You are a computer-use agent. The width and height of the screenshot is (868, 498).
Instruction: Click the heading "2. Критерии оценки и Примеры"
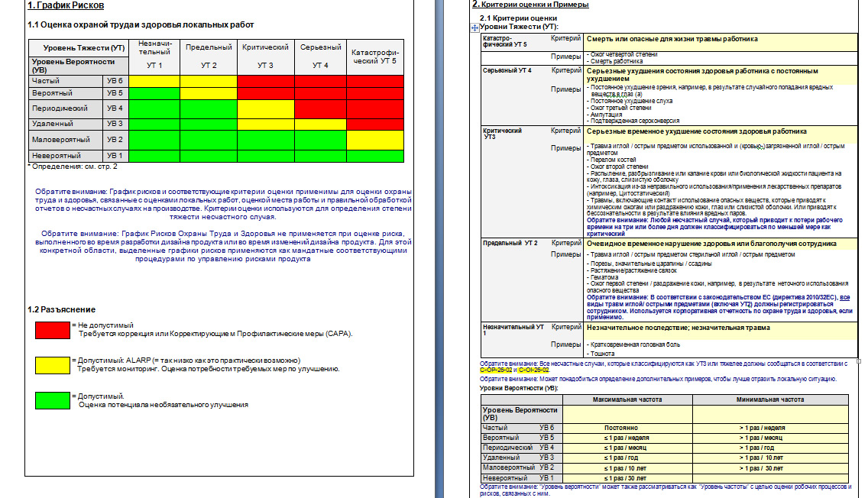530,5
